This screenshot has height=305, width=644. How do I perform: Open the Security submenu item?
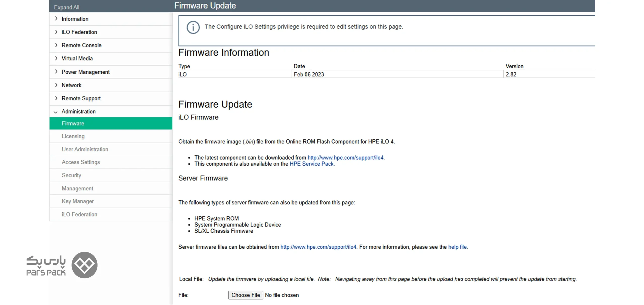111,175
